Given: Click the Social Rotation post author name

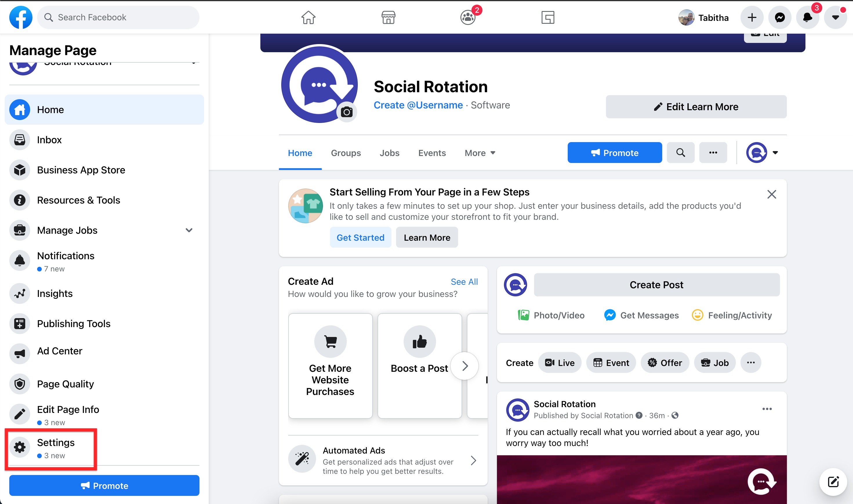Looking at the screenshot, I should 565,404.
